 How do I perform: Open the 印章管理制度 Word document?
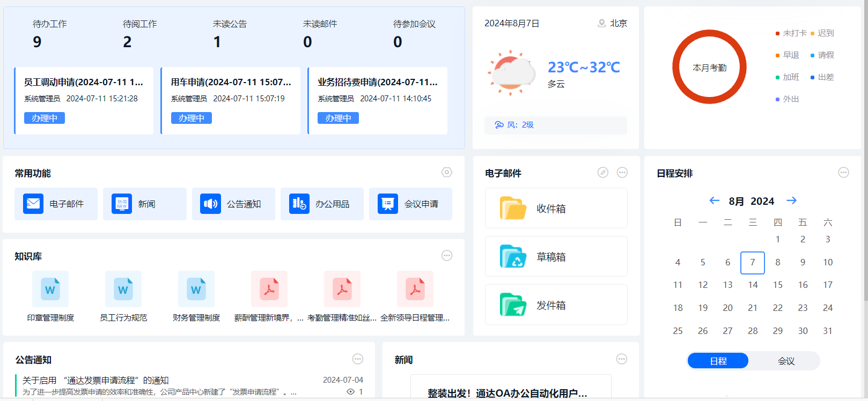50,289
